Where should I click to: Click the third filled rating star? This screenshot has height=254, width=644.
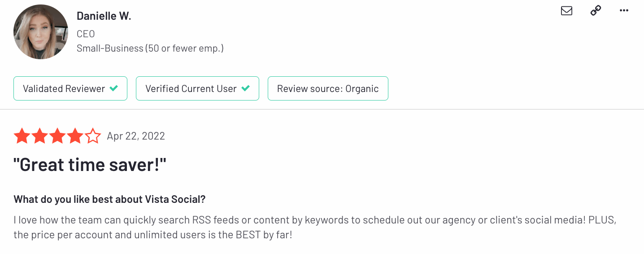(57, 136)
